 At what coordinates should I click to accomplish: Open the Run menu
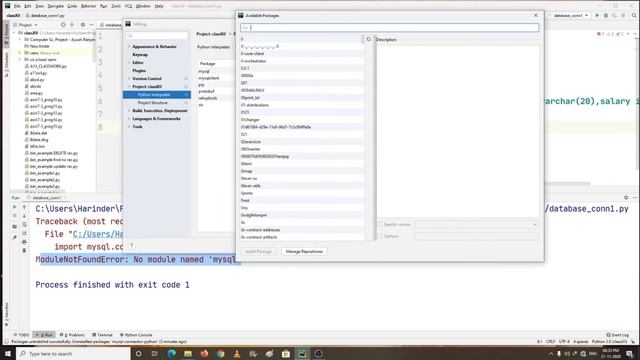click(x=103, y=6)
